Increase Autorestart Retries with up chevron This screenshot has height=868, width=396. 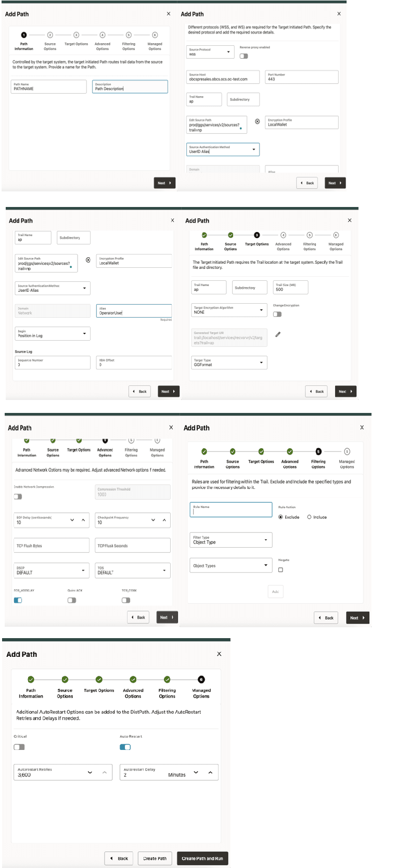[105, 772]
